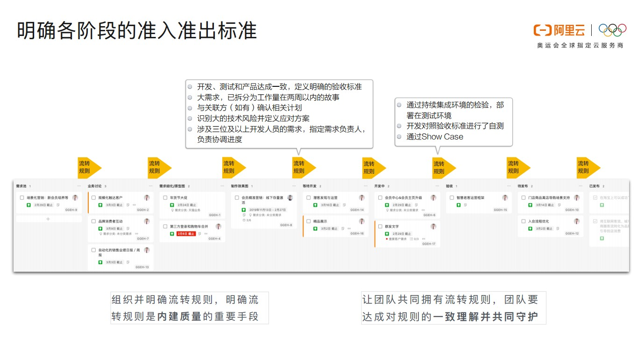Click the checklist 0/3 icon on 群发文字 card

[x=411, y=239]
